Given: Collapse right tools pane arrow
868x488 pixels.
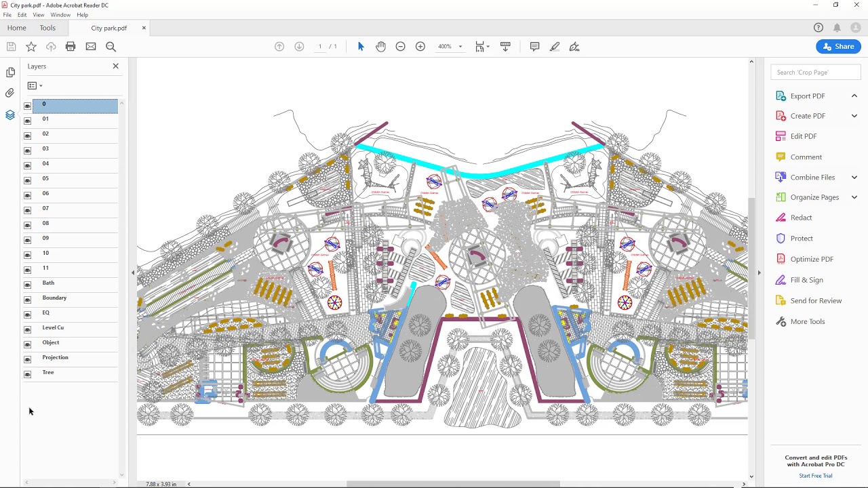Looking at the screenshot, I should 759,272.
